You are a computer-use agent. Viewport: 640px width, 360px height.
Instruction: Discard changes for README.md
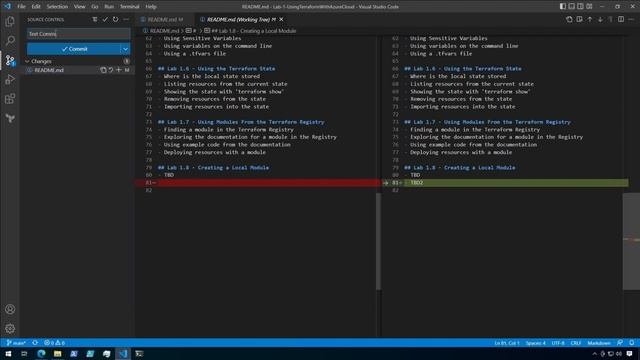pyautogui.click(x=111, y=70)
